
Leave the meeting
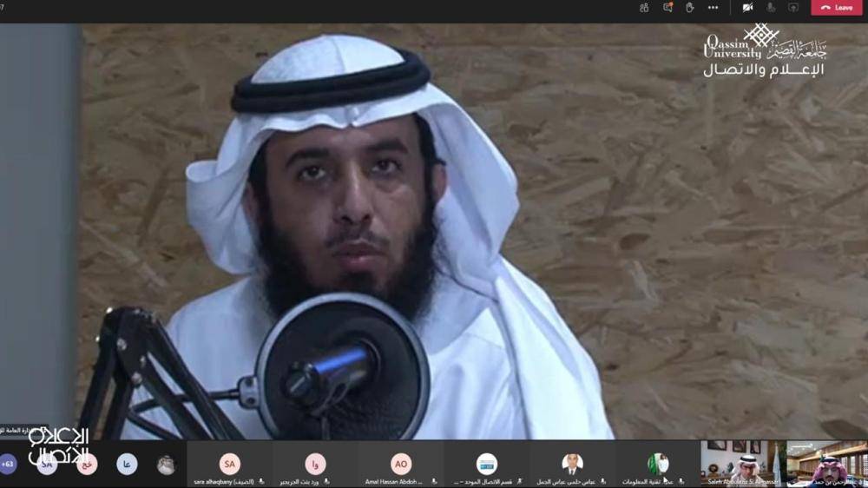pyautogui.click(x=837, y=8)
